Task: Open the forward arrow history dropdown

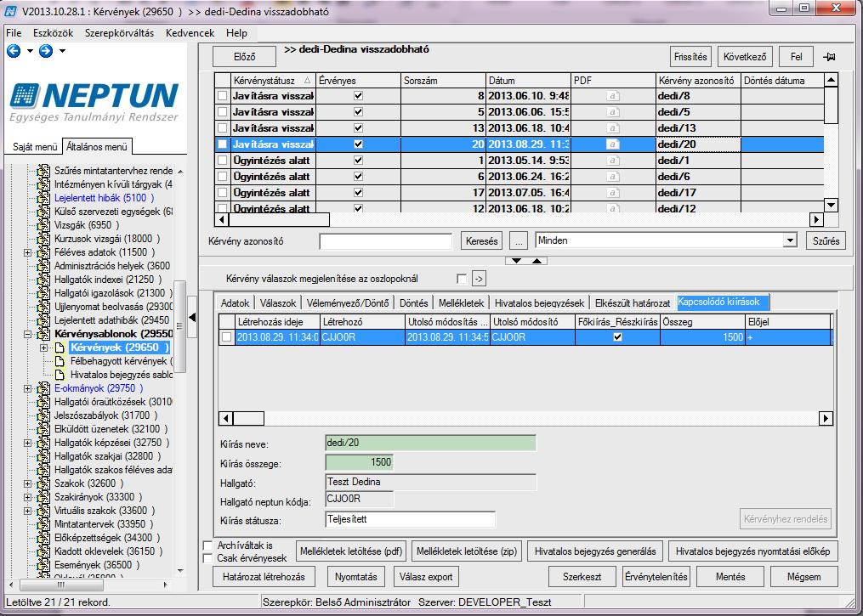Action: coord(62,51)
